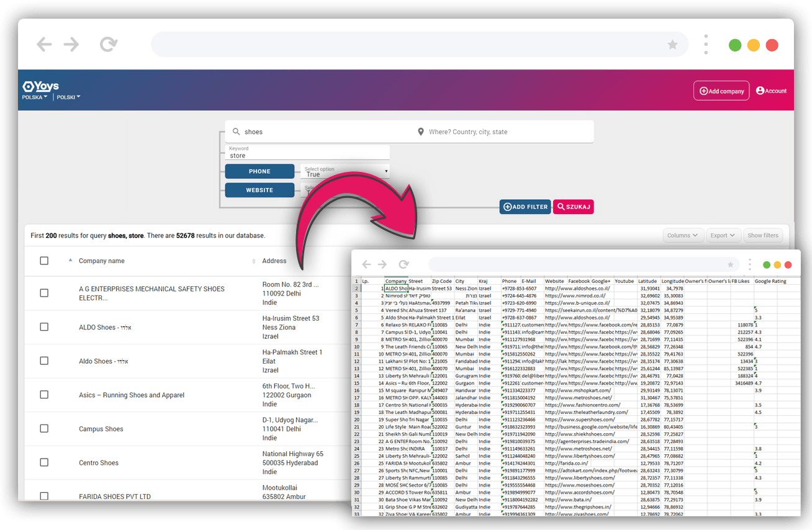Click FARIDA SHOES PVT LTD name
This screenshot has width=812, height=530.
pyautogui.click(x=115, y=496)
